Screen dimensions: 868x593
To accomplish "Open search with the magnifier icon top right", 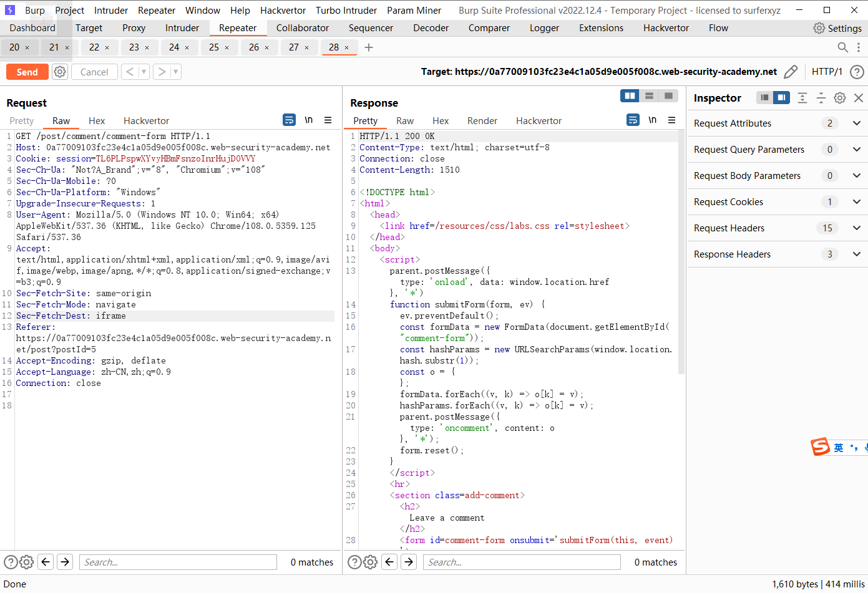I will (842, 47).
